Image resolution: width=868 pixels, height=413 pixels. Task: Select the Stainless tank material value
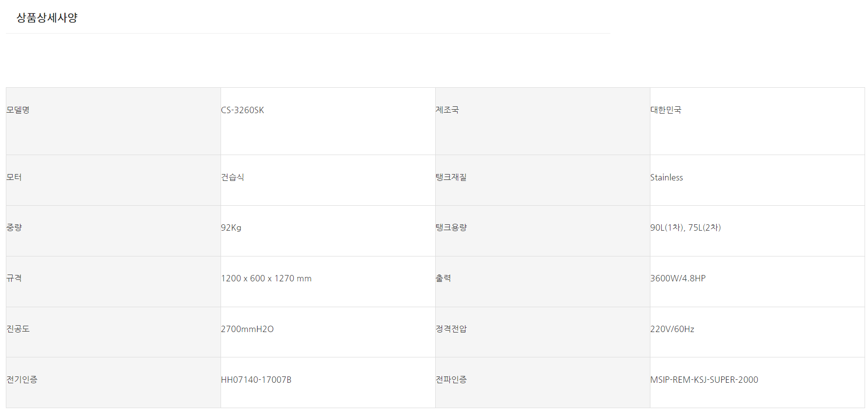click(666, 177)
